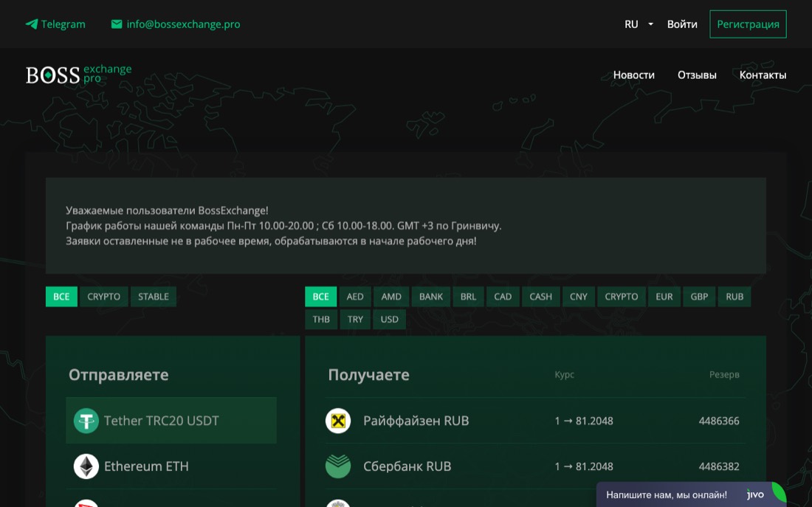
Task: Click the Raiffeisen bank logo icon
Action: coord(338,421)
